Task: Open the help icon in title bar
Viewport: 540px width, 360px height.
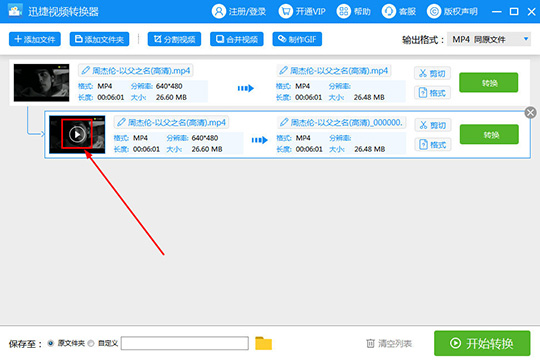Action: [343, 12]
